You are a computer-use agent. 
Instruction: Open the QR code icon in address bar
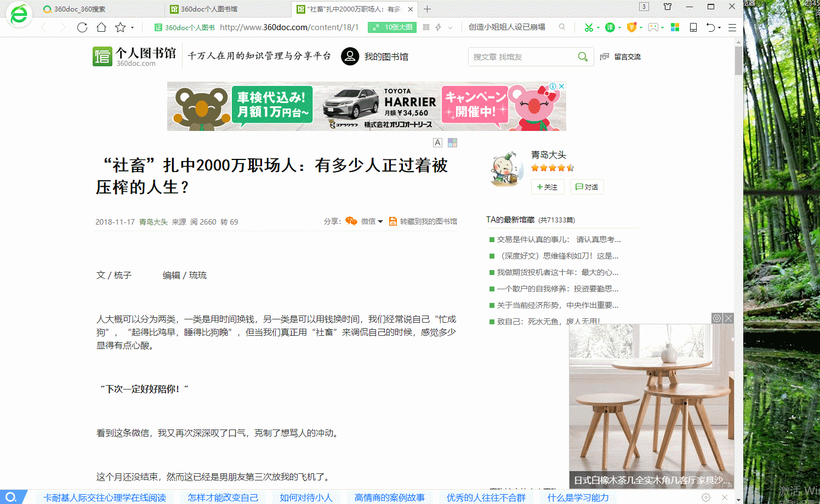click(426, 27)
